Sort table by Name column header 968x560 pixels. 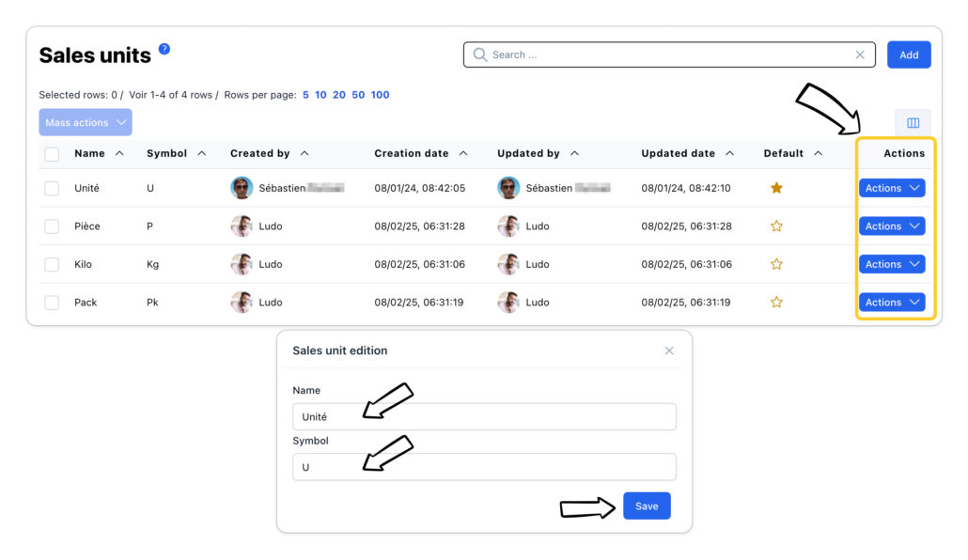(90, 153)
